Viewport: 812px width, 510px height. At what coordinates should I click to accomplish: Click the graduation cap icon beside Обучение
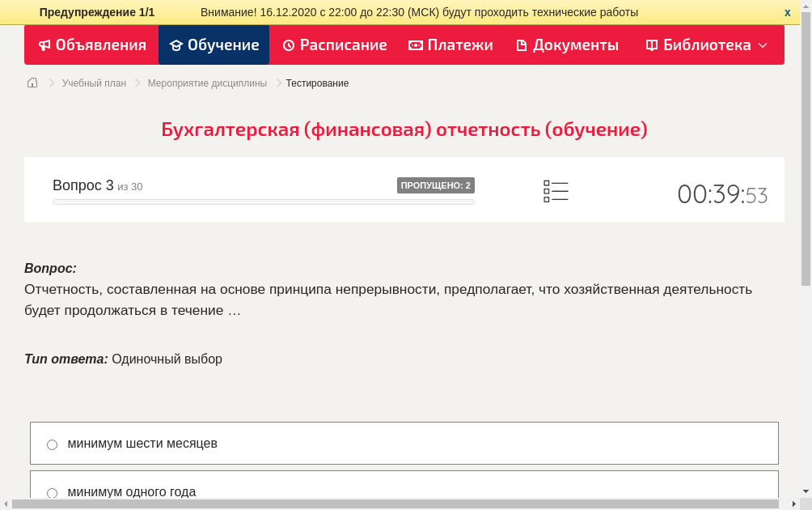[x=177, y=45]
